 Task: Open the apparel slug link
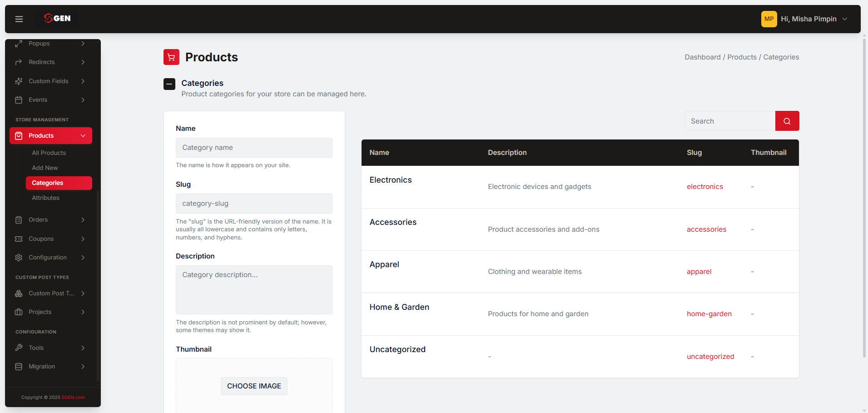pos(699,272)
